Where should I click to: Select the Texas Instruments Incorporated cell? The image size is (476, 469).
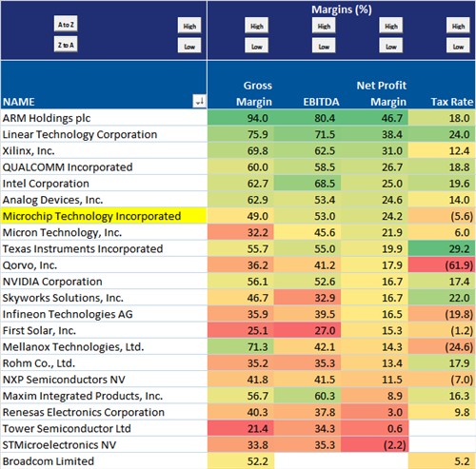click(104, 248)
